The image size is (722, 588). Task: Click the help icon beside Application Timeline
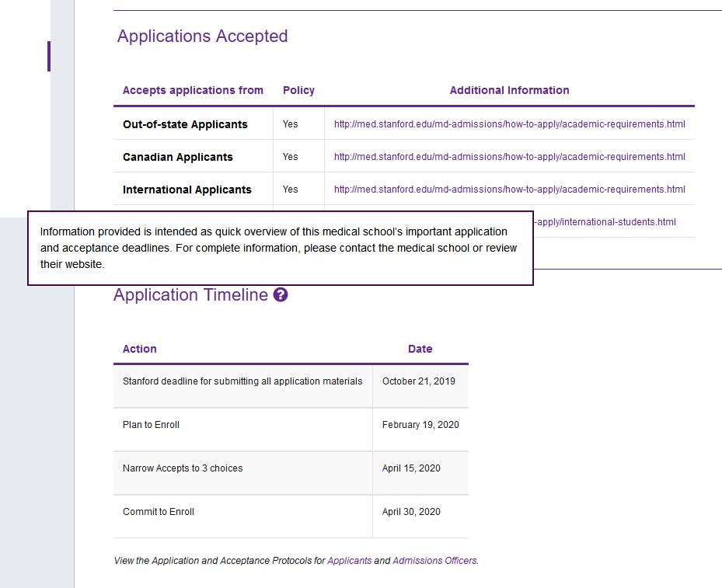[281, 295]
